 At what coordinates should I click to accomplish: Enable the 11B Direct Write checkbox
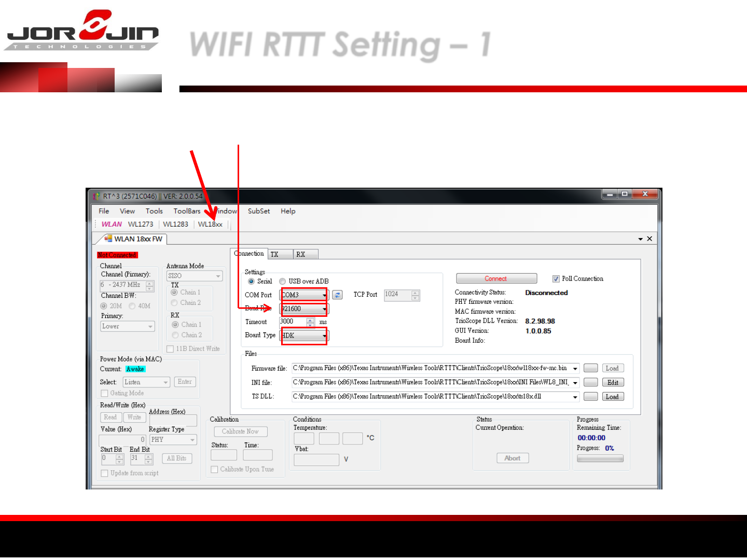[x=170, y=349]
